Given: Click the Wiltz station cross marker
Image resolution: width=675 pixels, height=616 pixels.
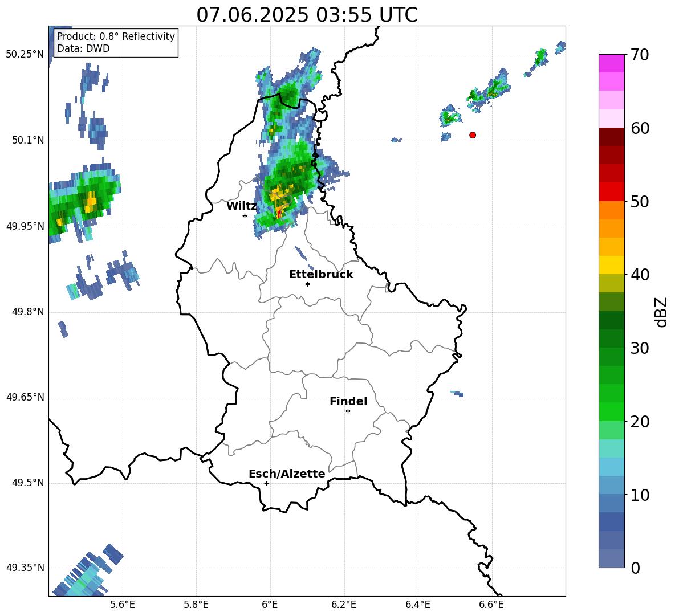Looking at the screenshot, I should (245, 215).
